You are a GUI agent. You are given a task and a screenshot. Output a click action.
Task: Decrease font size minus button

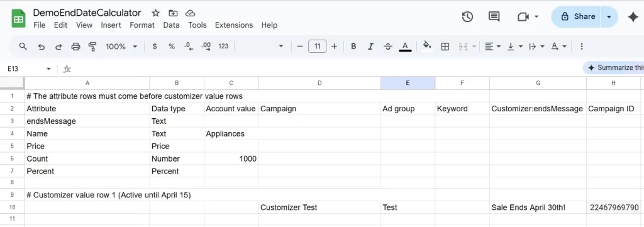tap(300, 47)
